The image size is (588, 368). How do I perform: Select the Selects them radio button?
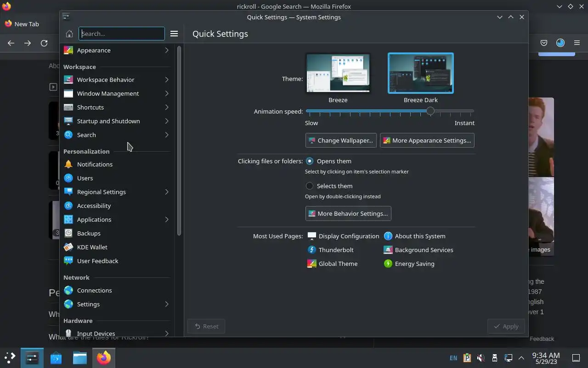(310, 186)
